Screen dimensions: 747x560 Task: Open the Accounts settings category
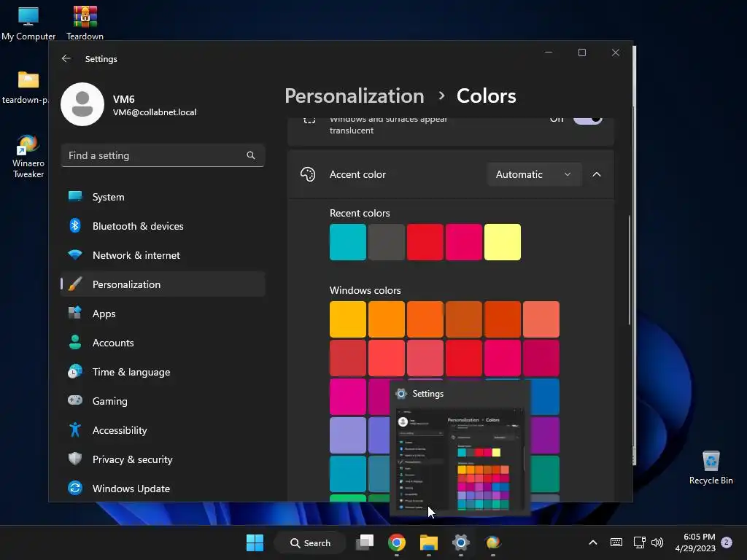163,343
